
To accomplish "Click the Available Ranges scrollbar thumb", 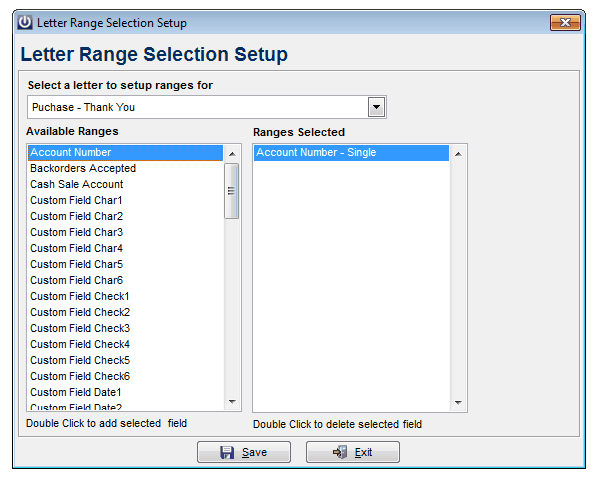I will [231, 191].
